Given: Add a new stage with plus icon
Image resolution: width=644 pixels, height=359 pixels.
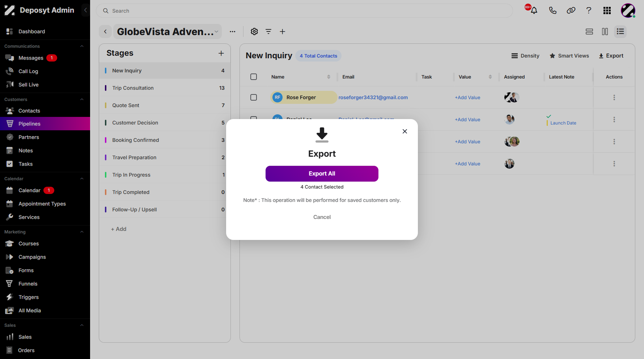Looking at the screenshot, I should point(221,53).
